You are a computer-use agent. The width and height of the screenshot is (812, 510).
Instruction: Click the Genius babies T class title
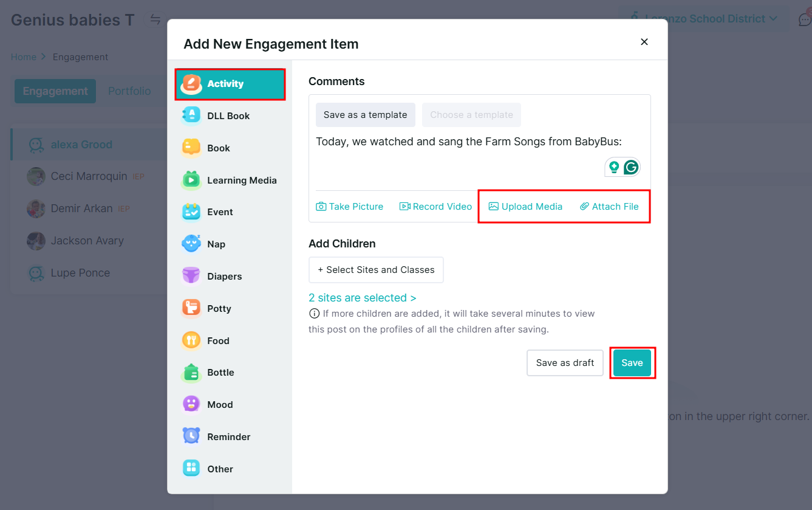coord(73,19)
